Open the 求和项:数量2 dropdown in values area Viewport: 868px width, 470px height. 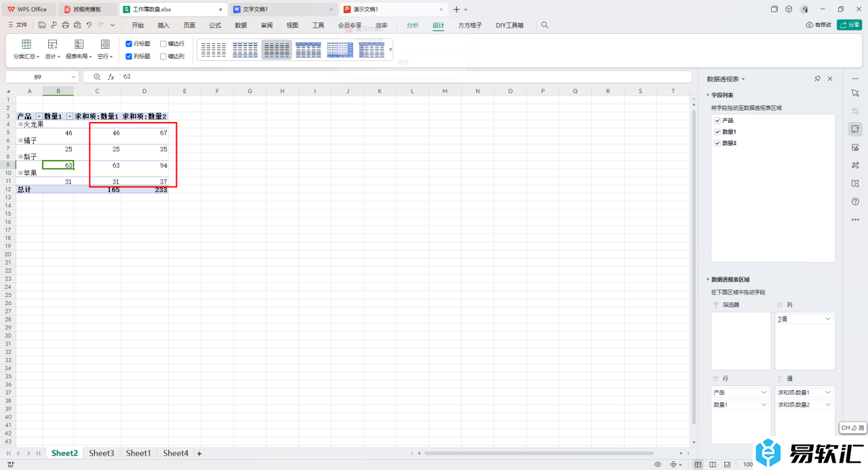pos(829,404)
